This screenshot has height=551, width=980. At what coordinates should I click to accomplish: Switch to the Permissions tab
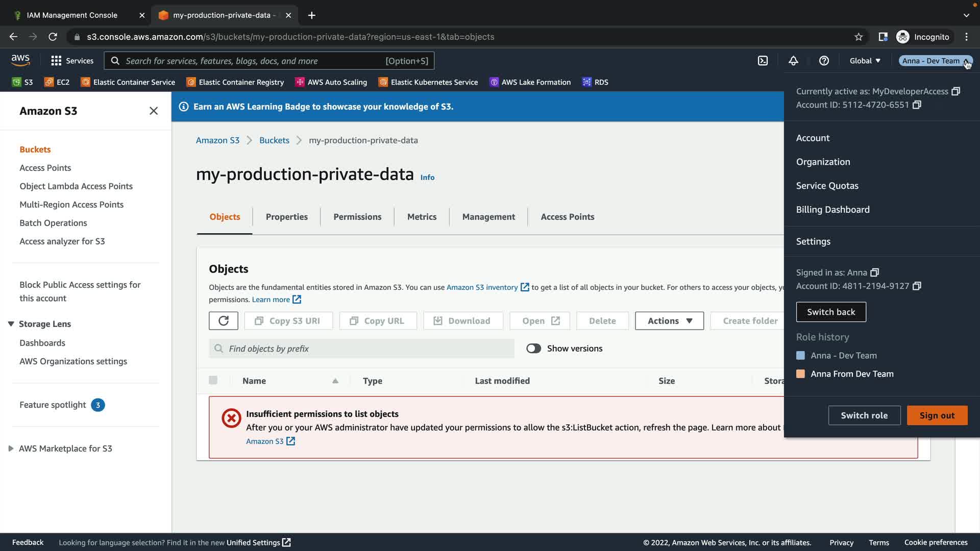pyautogui.click(x=357, y=217)
